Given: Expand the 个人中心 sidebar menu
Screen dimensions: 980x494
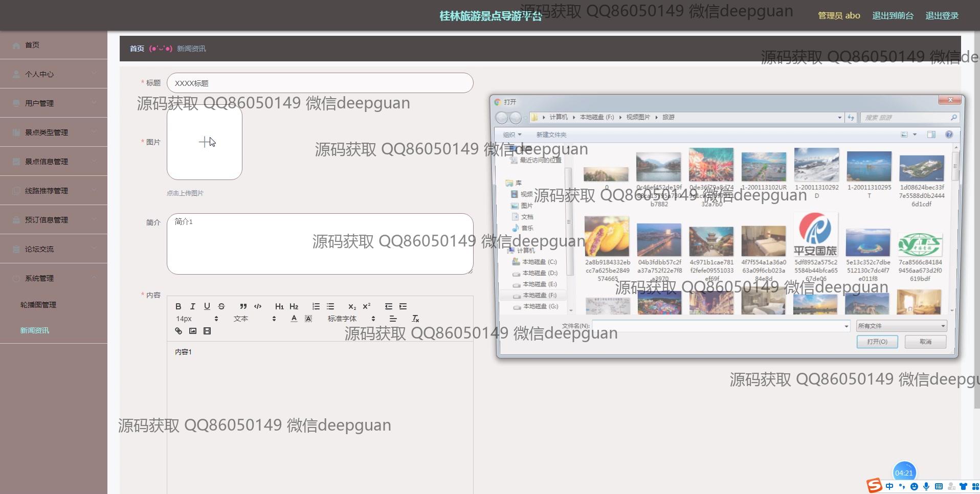Looking at the screenshot, I should 54,74.
